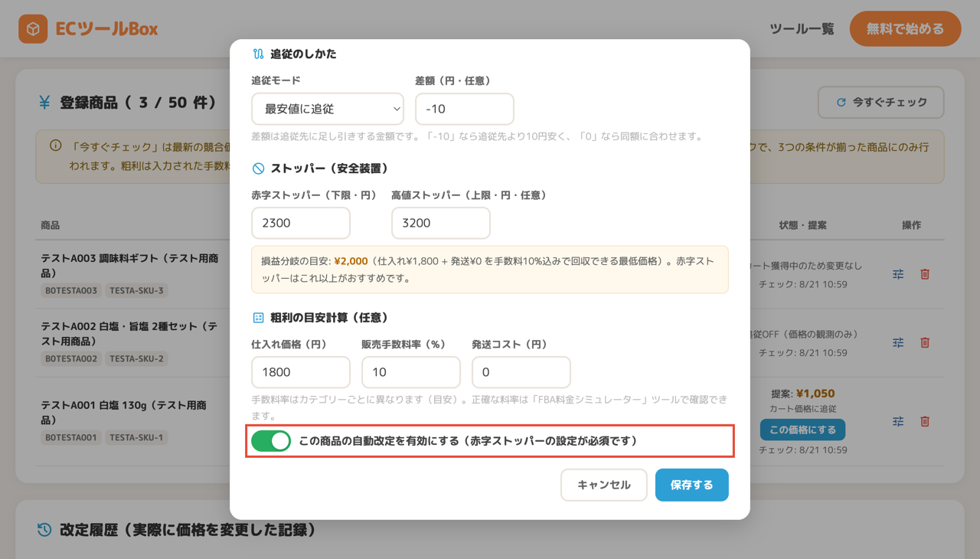
Task: Click the 差額 input field showing -10
Action: 465,109
